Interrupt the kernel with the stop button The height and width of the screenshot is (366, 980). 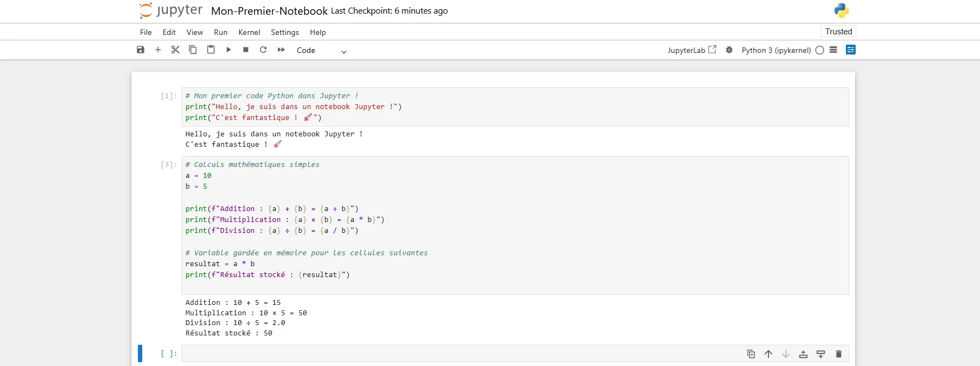click(x=246, y=50)
